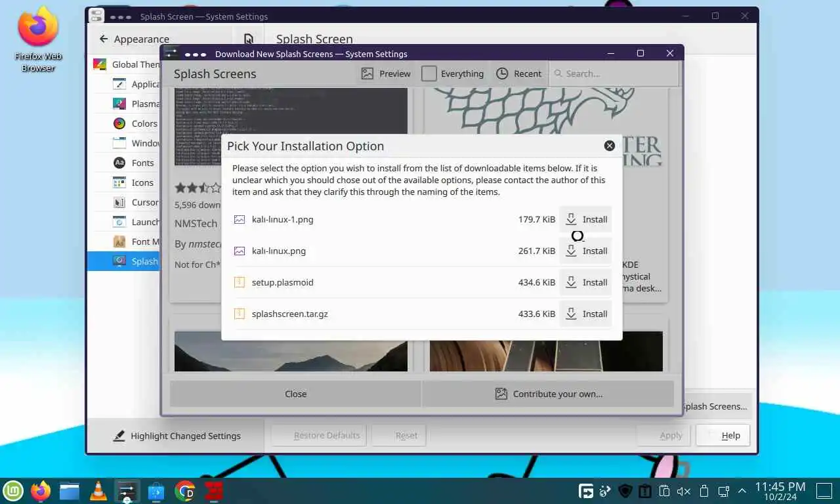Viewport: 840px width, 504px height.
Task: Install the splashscreen.tar.gz option
Action: click(x=586, y=314)
